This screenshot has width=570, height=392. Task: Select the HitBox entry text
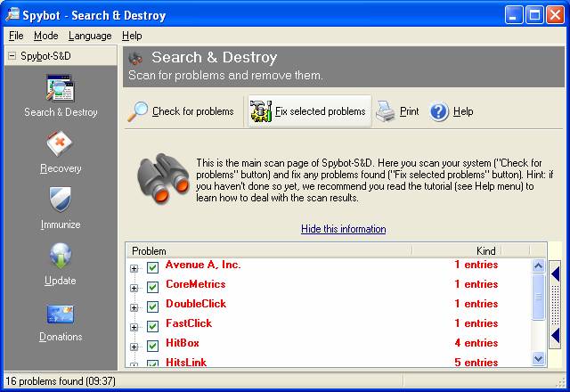click(x=183, y=343)
